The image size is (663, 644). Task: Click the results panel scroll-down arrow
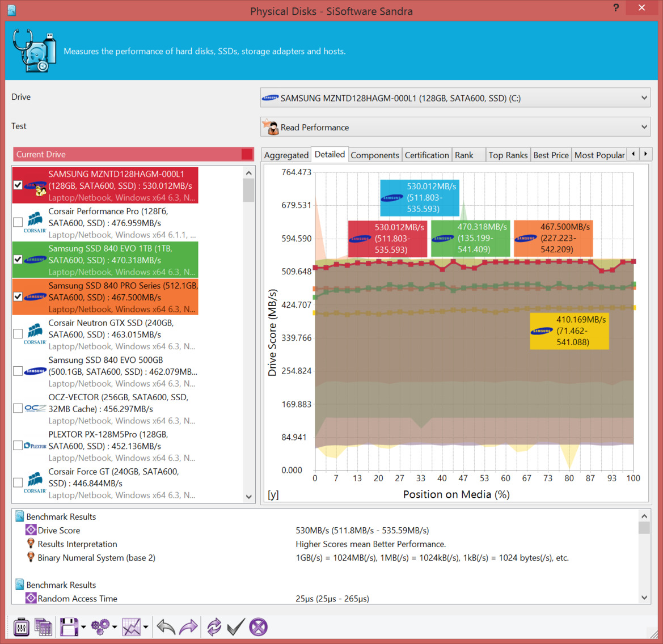644,598
